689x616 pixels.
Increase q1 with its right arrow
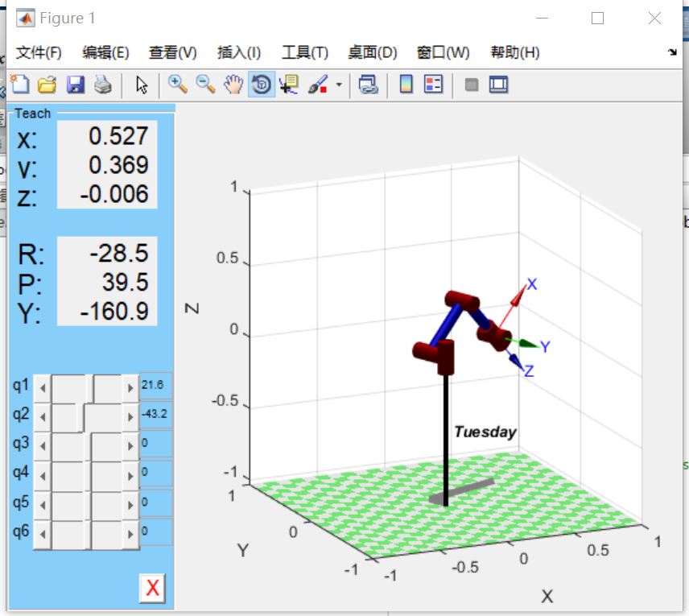(x=130, y=386)
